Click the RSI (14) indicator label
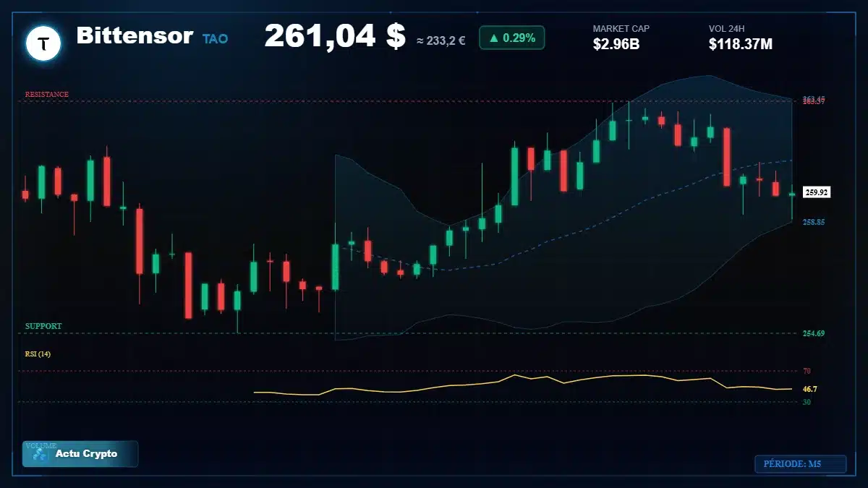Viewport: 868px width, 488px height. pyautogui.click(x=38, y=354)
